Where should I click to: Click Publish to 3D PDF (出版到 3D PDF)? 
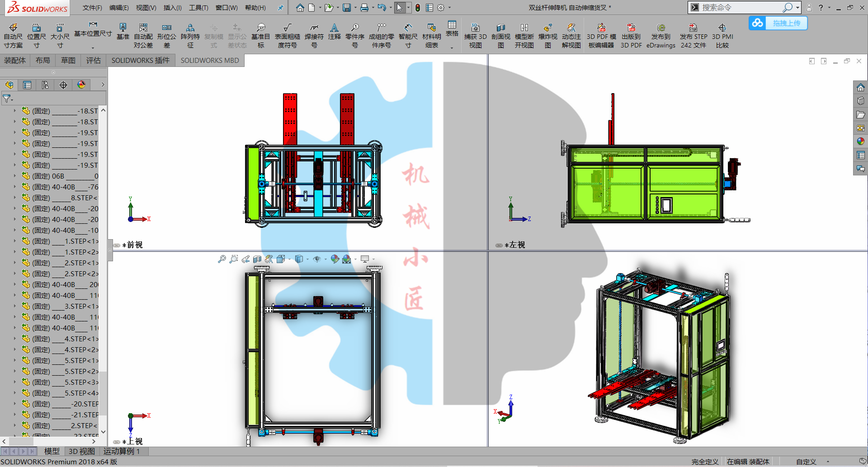[631, 36]
